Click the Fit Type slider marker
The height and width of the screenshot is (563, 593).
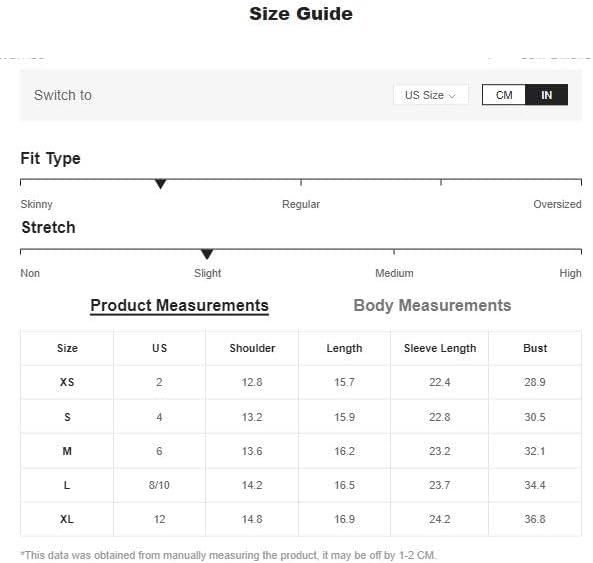[x=161, y=184]
